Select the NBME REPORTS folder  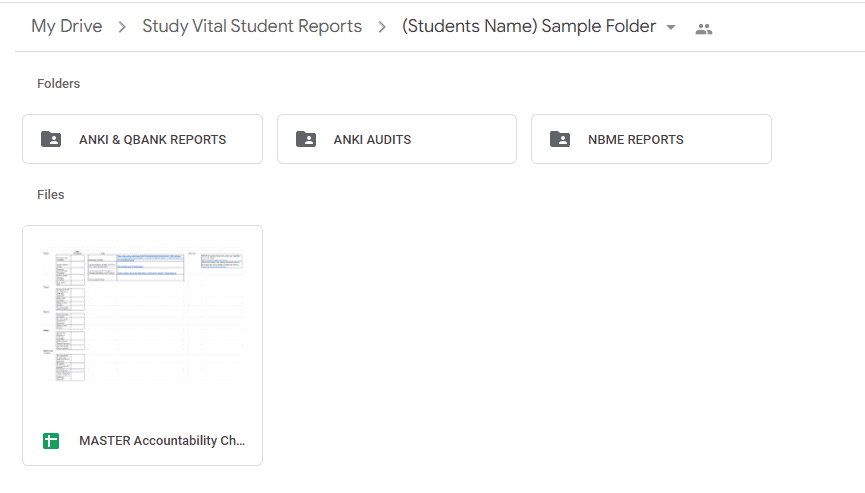click(651, 139)
